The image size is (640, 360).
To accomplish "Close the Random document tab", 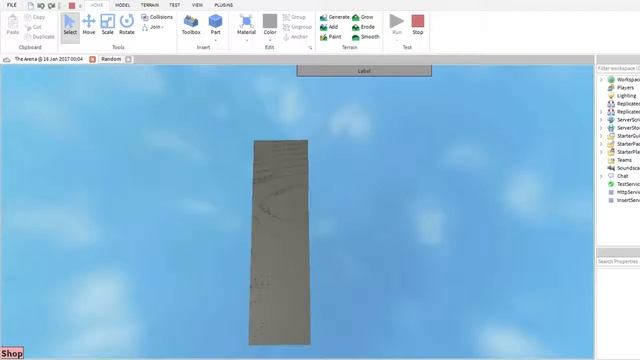I will coord(129,59).
